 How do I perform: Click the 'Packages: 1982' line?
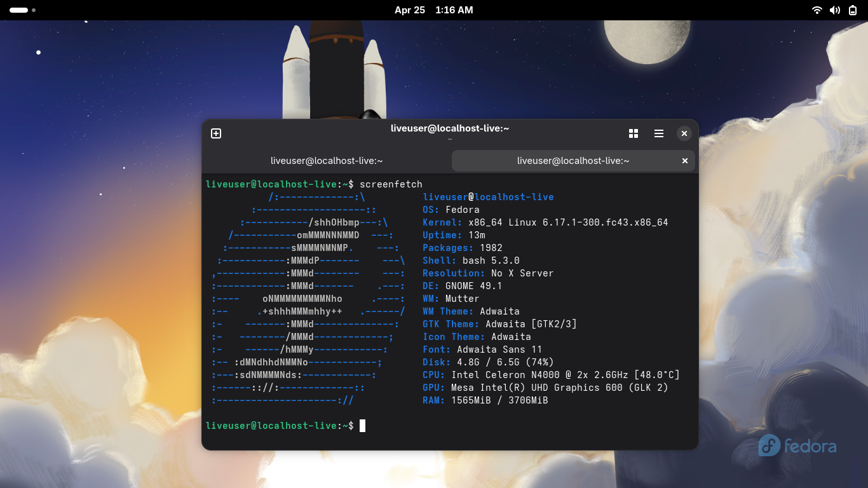(463, 248)
